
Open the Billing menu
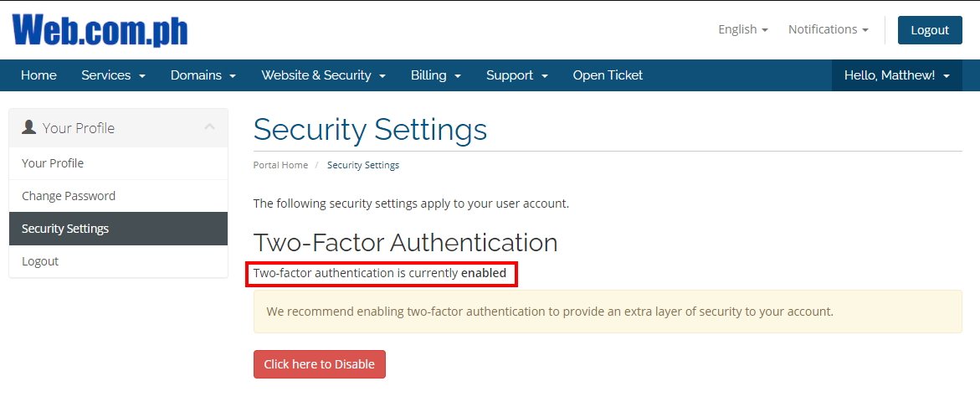436,75
